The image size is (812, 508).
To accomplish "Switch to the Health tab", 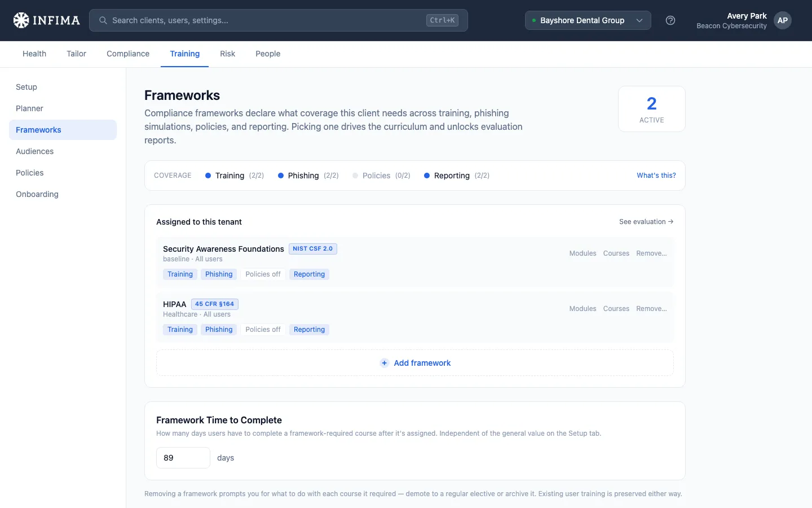I will (x=34, y=54).
